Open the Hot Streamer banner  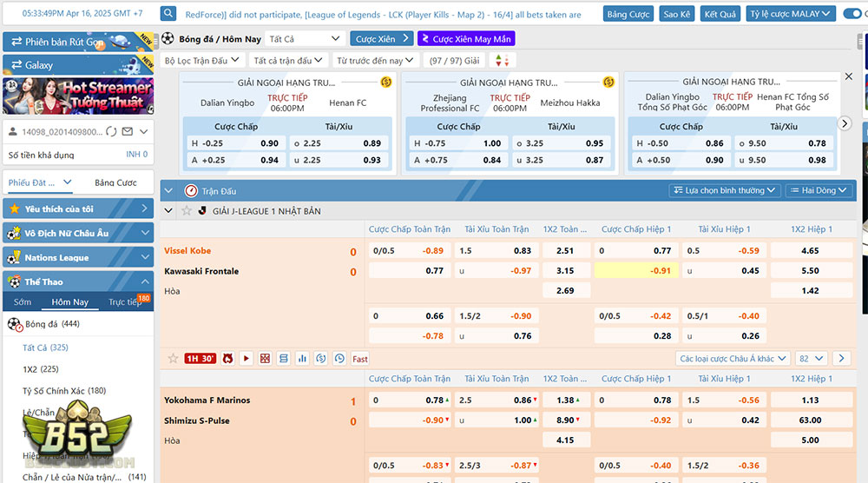coord(78,96)
